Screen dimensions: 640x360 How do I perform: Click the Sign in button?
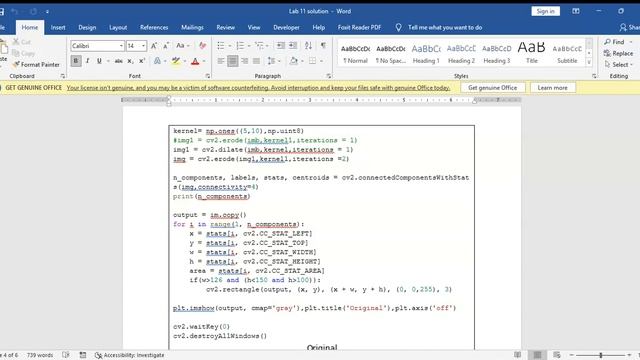click(x=546, y=11)
